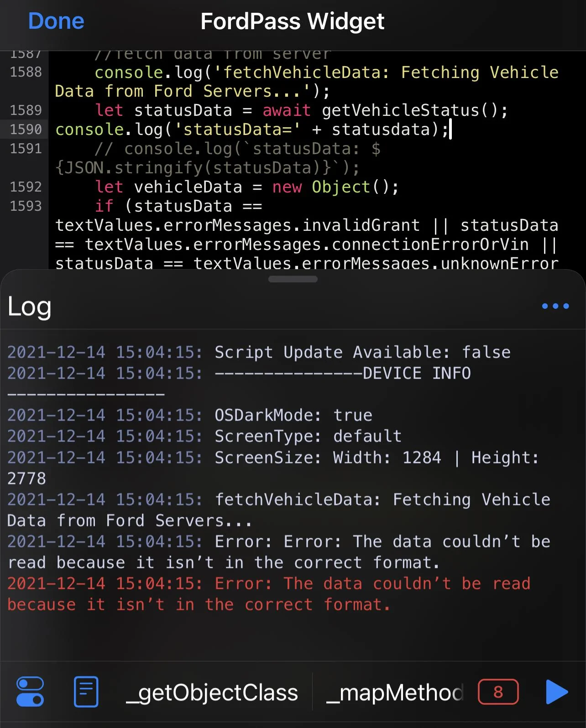Viewport: 586px width, 728px height.
Task: Tap the FordPass Widget title
Action: (293, 21)
